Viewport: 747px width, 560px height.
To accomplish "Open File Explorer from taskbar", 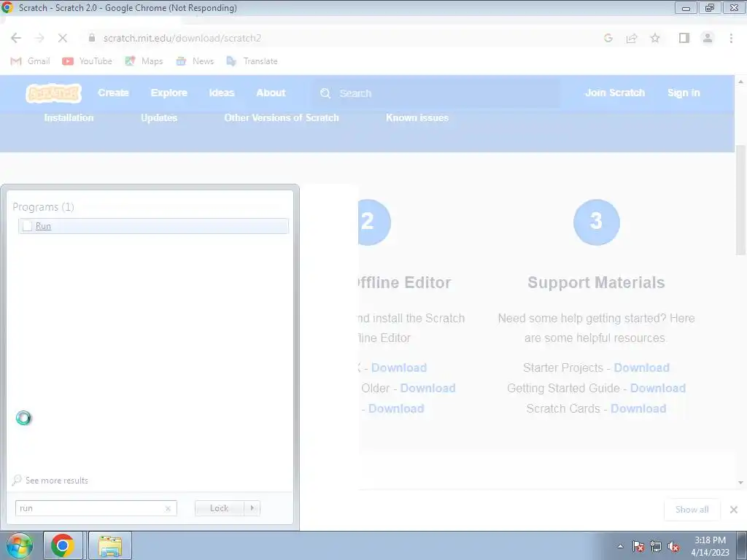I will tap(110, 545).
